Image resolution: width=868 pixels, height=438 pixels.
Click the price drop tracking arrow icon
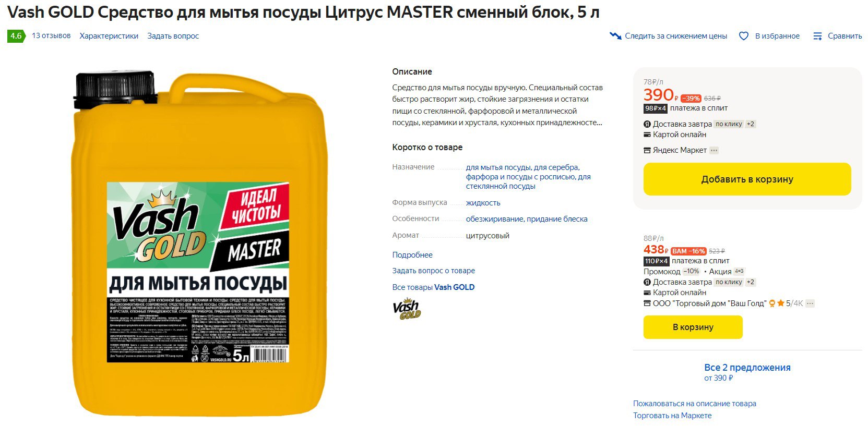tap(615, 36)
